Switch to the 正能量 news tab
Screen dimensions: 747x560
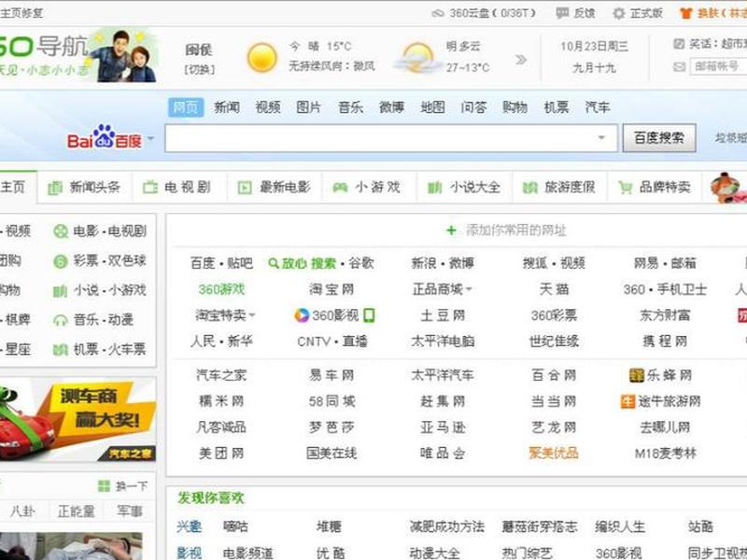coord(76,511)
